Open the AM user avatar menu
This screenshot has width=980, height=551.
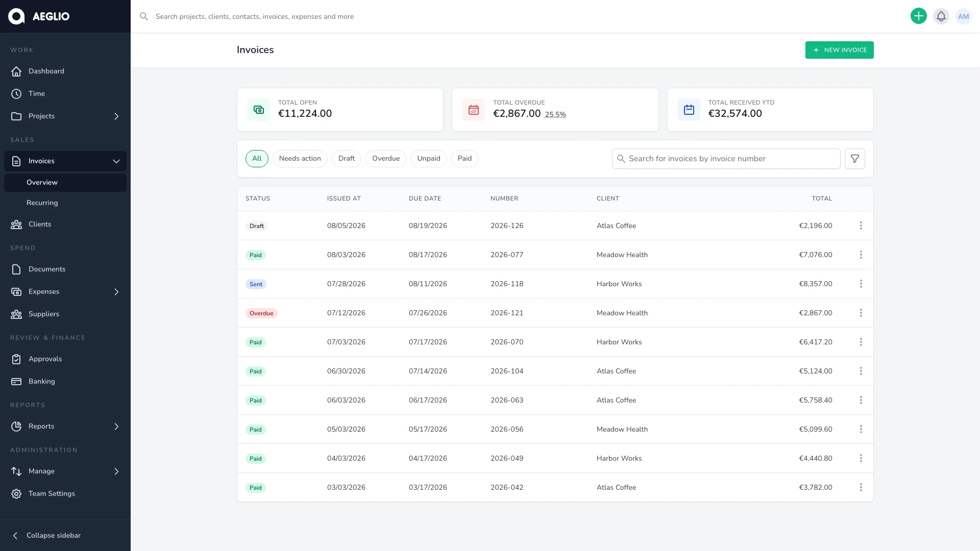(x=964, y=16)
